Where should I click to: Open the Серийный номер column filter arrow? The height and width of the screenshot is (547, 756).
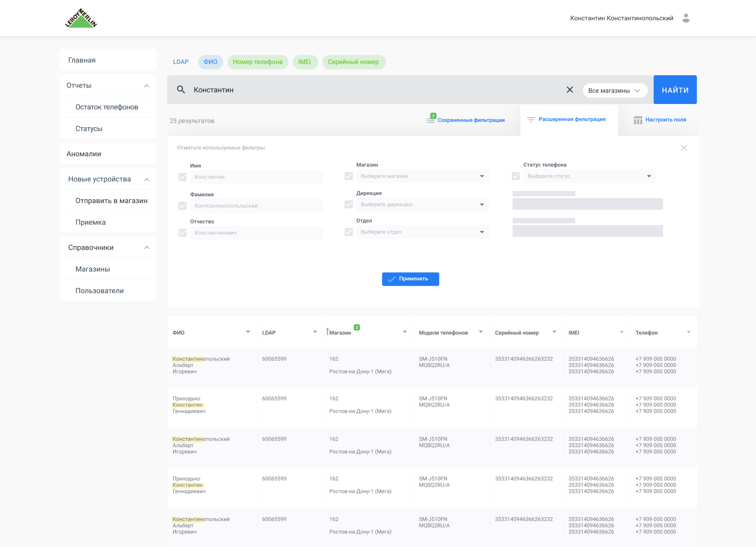pos(554,332)
